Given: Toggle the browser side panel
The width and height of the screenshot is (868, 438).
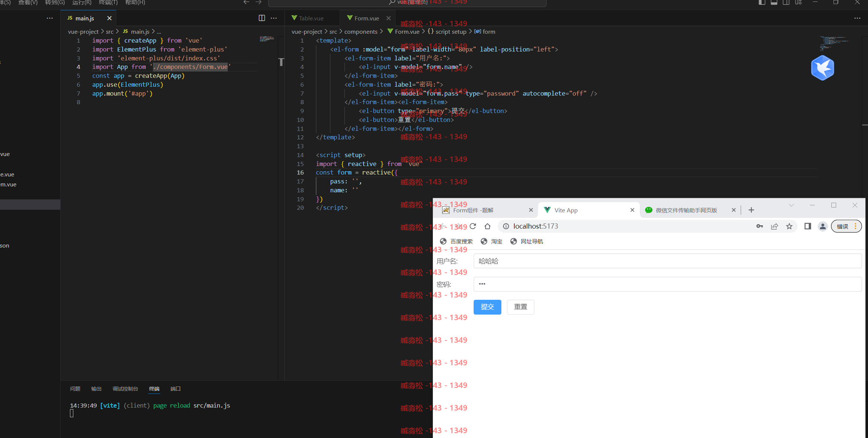Looking at the screenshot, I should [808, 226].
